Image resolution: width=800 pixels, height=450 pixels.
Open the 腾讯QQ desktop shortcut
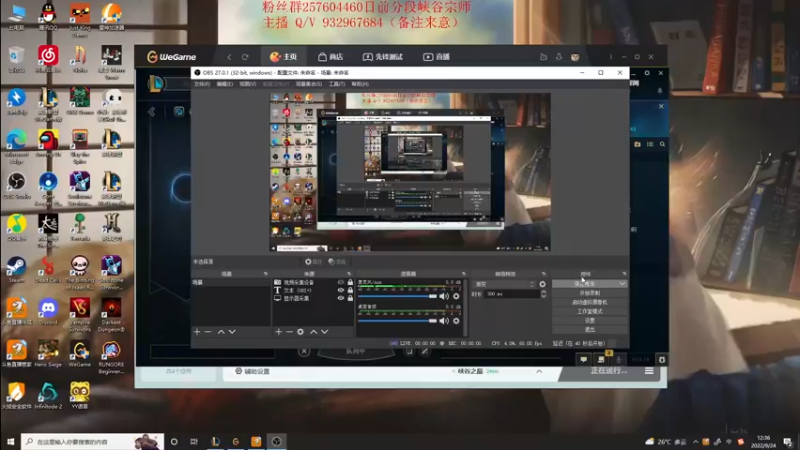(x=48, y=17)
